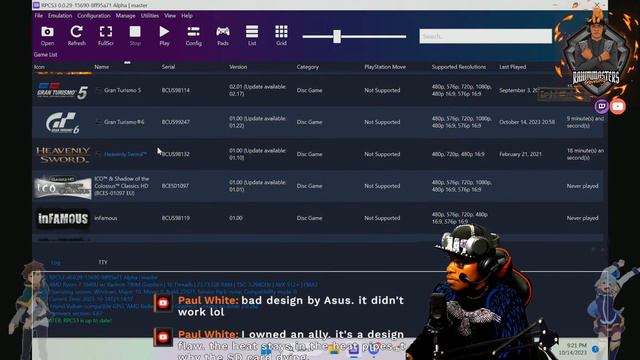The width and height of the screenshot is (640, 360).
Task: Sort by the Icon column header
Action: coord(39,67)
